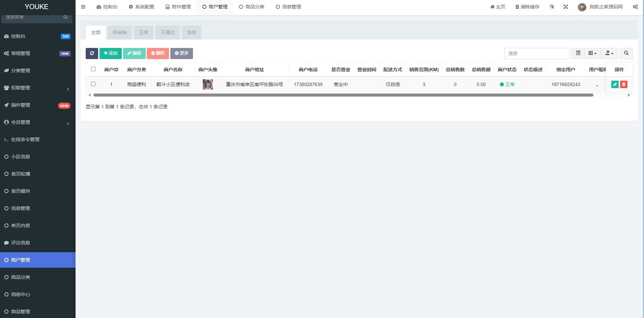The width and height of the screenshot is (644, 318).
Task: Click the 清除缓存 link
Action: tap(527, 7)
